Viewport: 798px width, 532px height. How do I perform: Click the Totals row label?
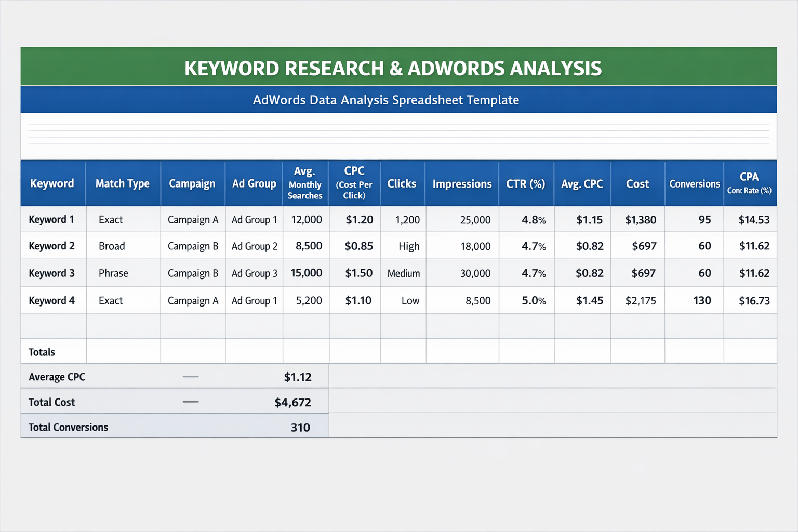pyautogui.click(x=42, y=352)
